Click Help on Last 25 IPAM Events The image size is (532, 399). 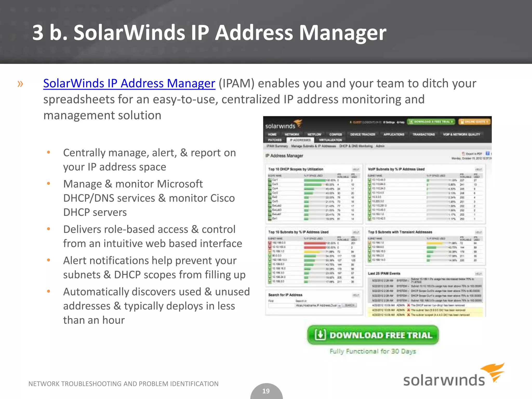point(478,274)
